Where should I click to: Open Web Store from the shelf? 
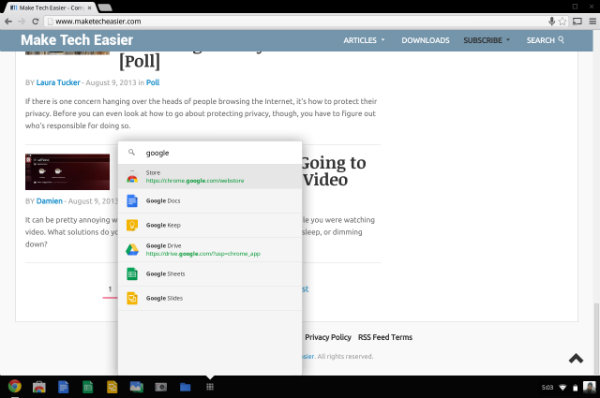tap(39, 387)
